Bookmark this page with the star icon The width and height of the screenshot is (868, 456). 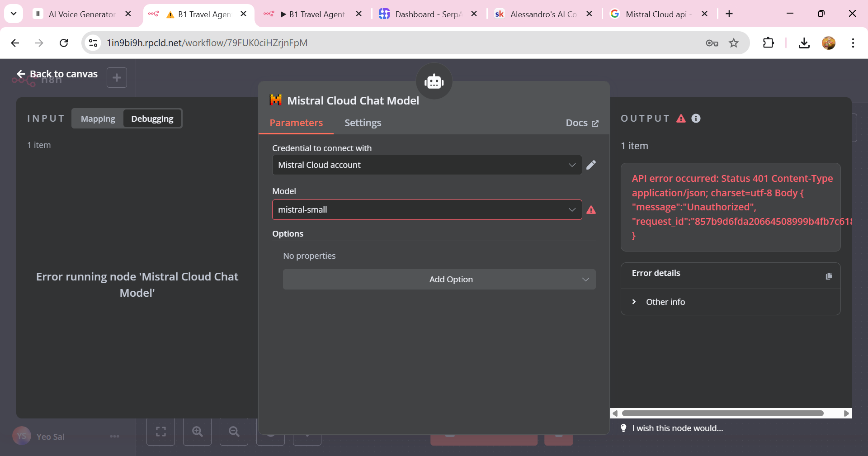coord(734,43)
